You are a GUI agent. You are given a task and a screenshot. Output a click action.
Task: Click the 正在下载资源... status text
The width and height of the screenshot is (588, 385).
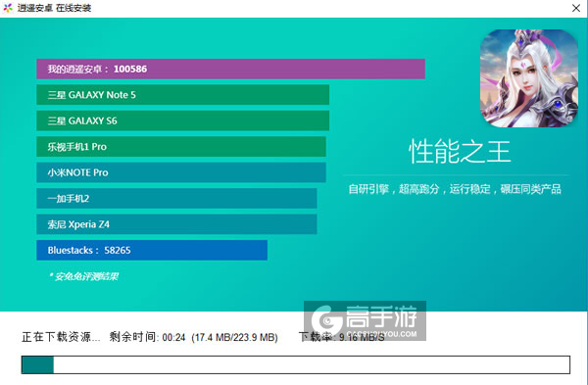click(61, 337)
